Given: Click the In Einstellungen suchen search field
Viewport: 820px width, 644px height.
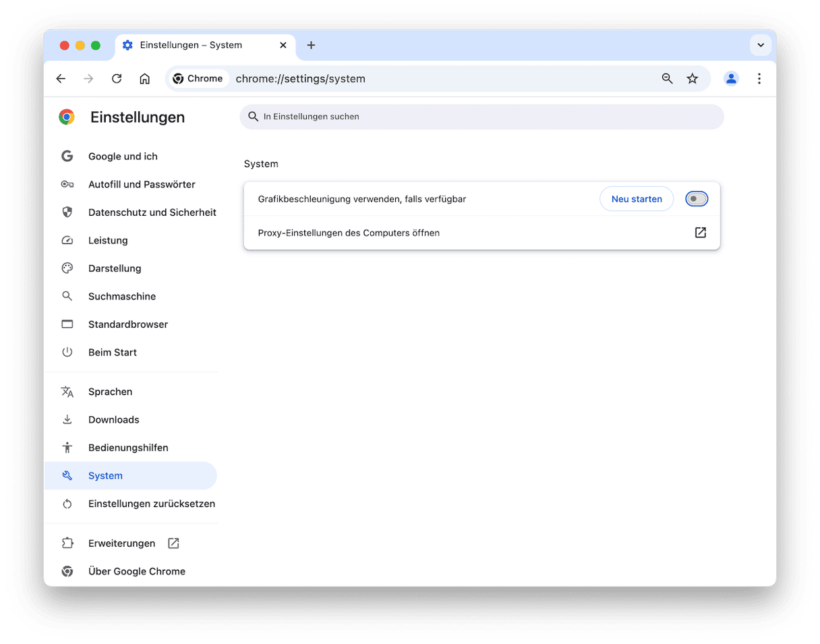Looking at the screenshot, I should click(x=481, y=117).
